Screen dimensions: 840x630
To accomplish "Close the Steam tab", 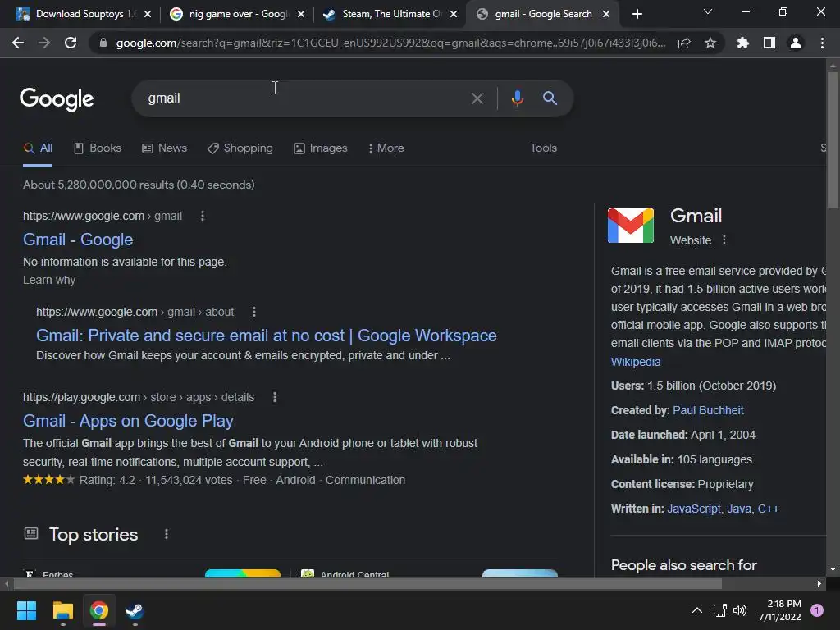I will coord(454,14).
